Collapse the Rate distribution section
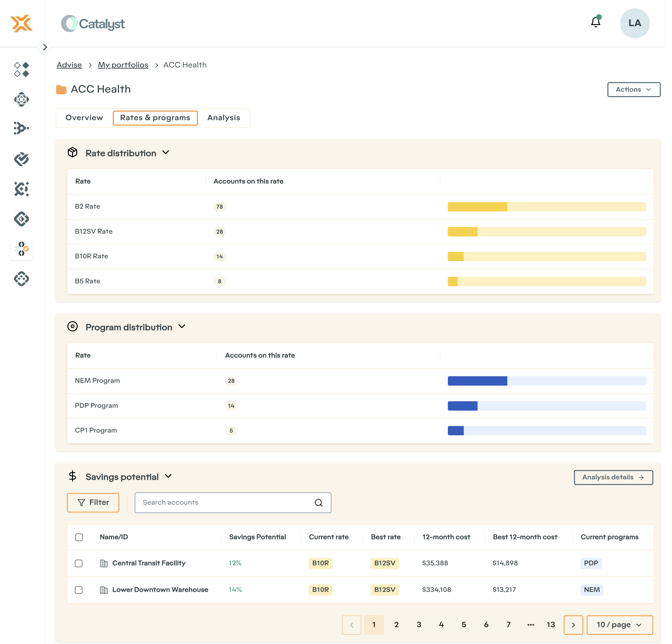The width and height of the screenshot is (672, 644). (166, 152)
